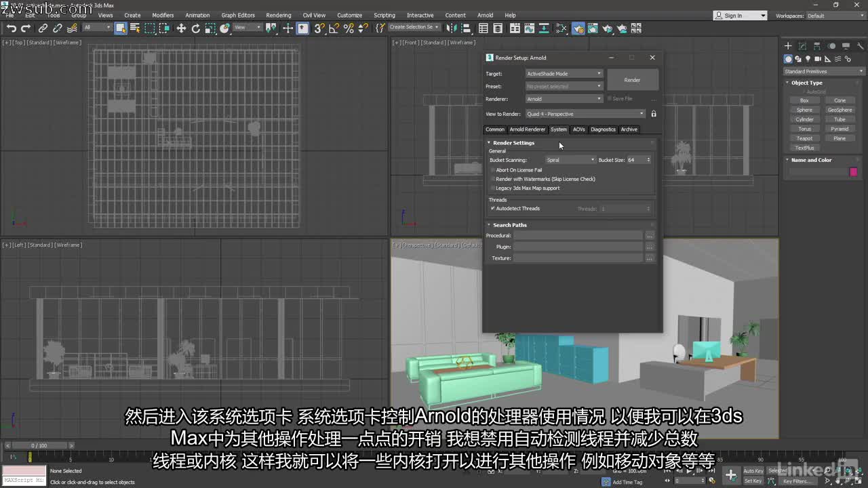The image size is (868, 488).
Task: Browse Texture search path button
Action: tap(650, 258)
